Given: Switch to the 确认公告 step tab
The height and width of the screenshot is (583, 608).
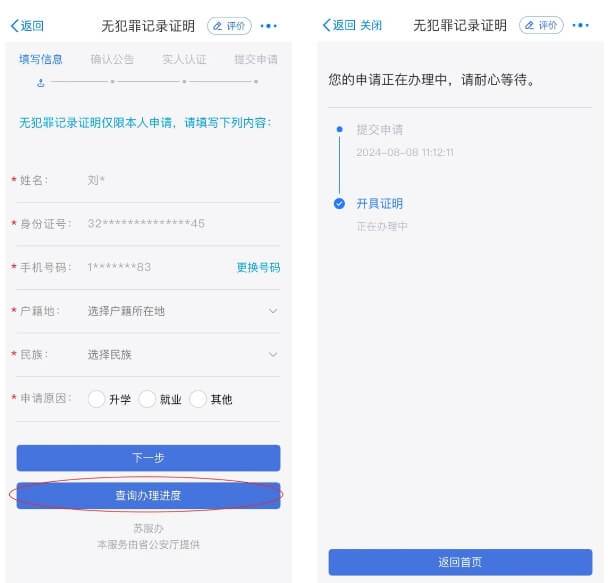Looking at the screenshot, I should pyautogui.click(x=112, y=59).
